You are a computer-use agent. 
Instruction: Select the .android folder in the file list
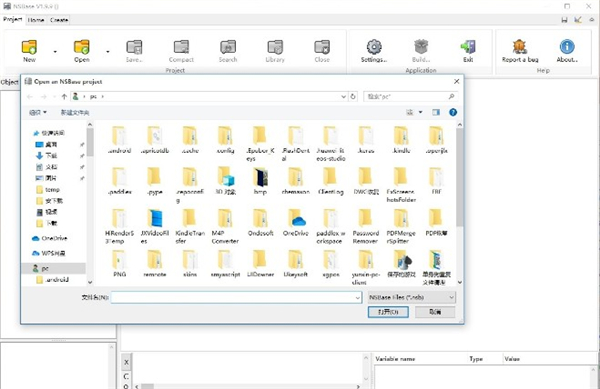tap(119, 140)
